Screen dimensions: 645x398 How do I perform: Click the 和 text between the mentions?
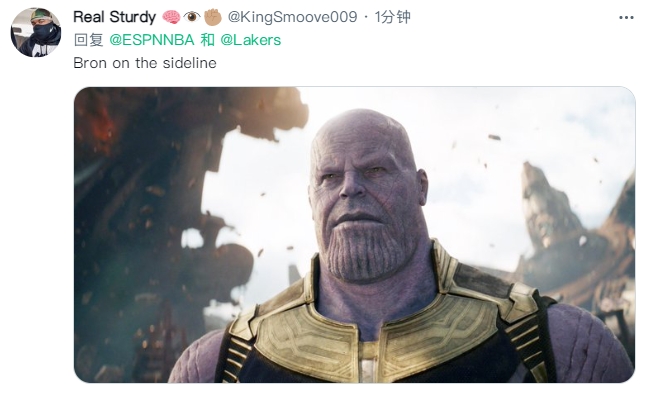tap(207, 40)
